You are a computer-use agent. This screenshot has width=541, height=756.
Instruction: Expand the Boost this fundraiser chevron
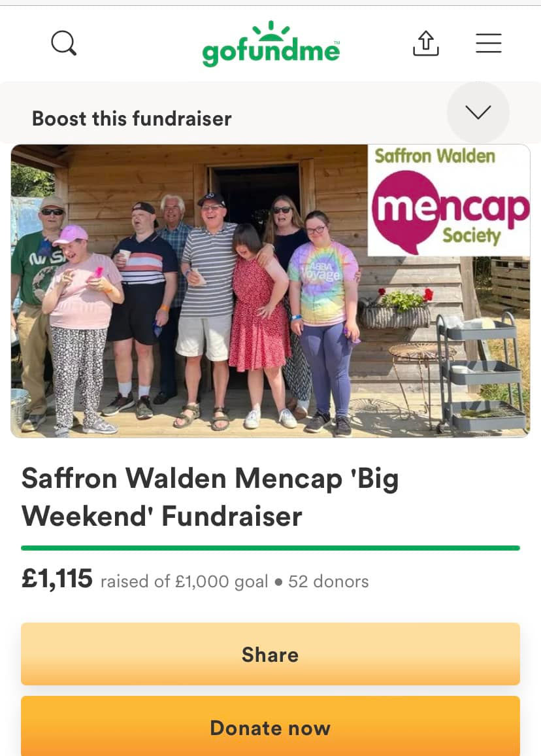click(x=478, y=112)
